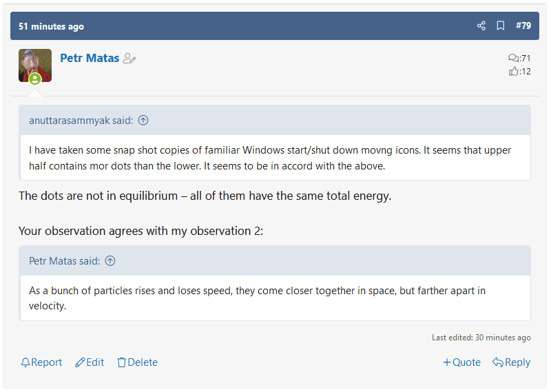Click the 'Petr Matas said:' quote header
This screenshot has width=551, height=392.
click(x=64, y=261)
